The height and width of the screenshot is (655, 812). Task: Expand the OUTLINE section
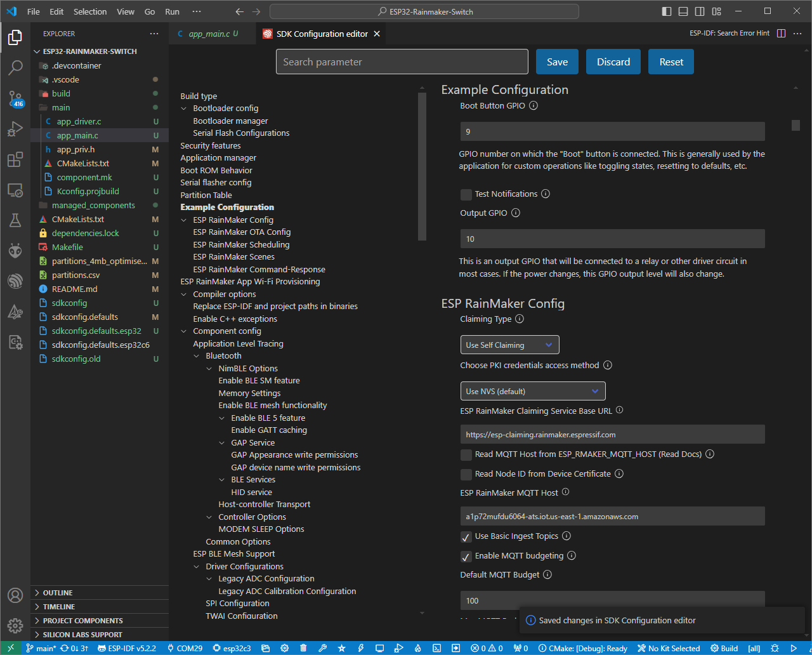tap(100, 593)
